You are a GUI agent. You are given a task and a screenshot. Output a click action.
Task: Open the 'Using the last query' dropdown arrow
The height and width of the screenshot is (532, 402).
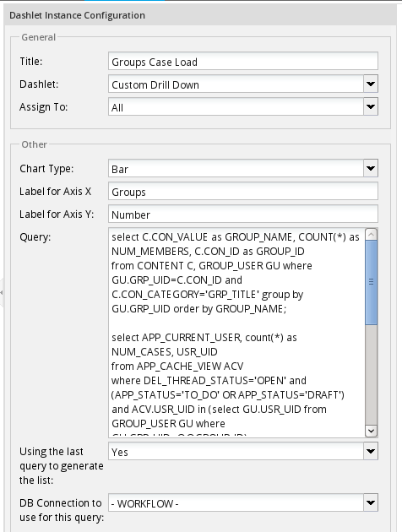click(371, 451)
